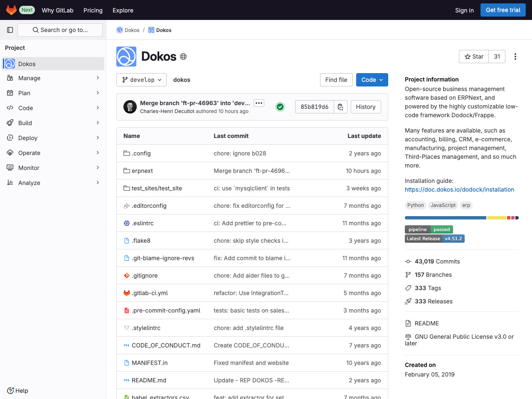
Task: Click the Search or go to field
Action: 60,30
